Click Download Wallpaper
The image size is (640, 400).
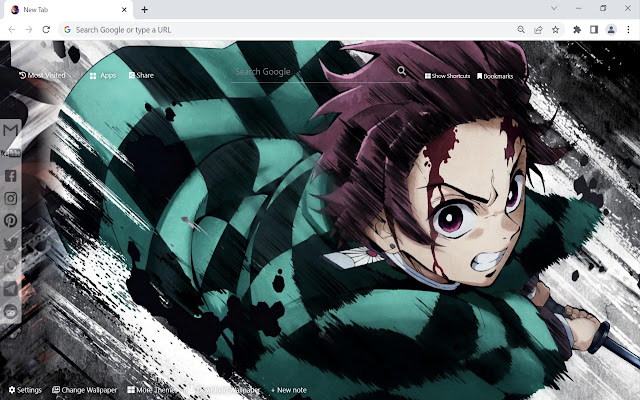[x=224, y=390]
